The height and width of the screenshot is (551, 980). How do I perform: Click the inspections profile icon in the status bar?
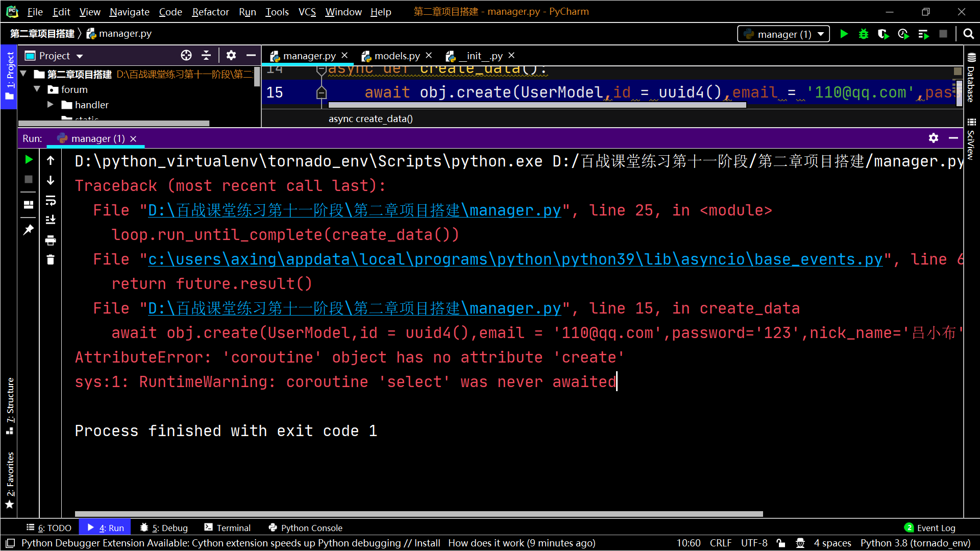[x=800, y=543]
